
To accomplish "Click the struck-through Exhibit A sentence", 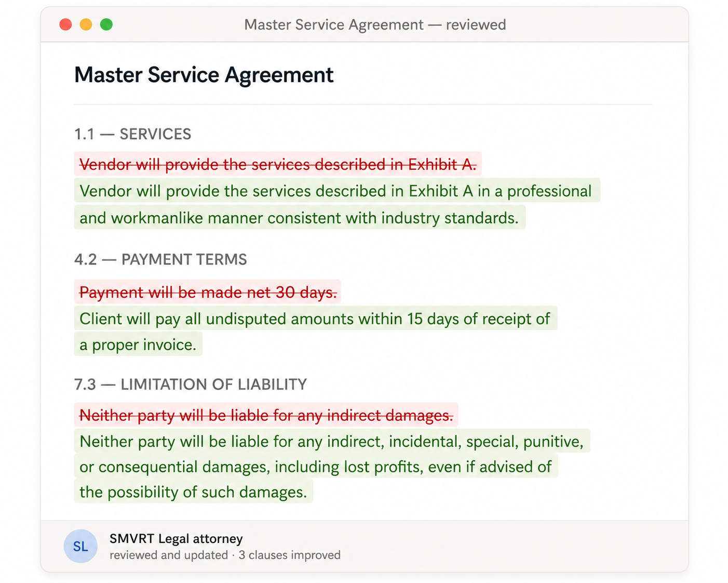I will pyautogui.click(x=277, y=165).
